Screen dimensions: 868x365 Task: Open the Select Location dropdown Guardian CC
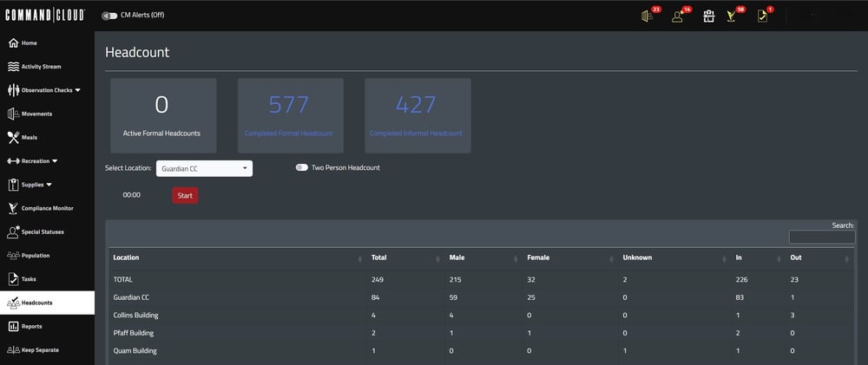pyautogui.click(x=204, y=169)
